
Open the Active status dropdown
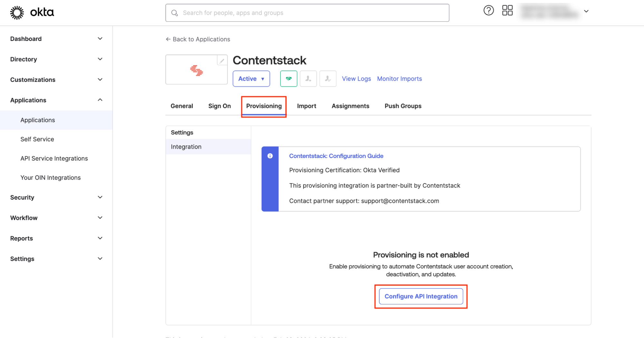click(x=251, y=79)
